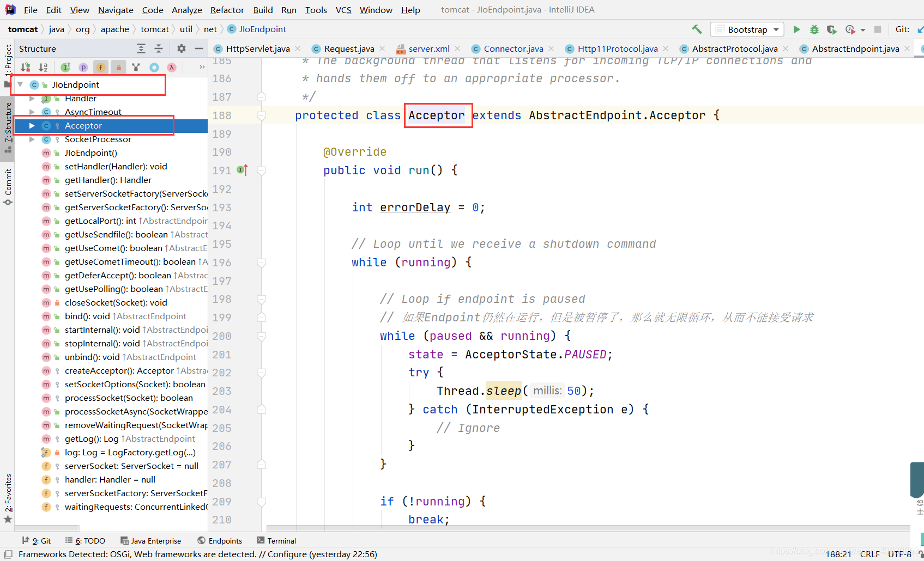Image resolution: width=924 pixels, height=561 pixels.
Task: Click the JIoEndpoint breadcrumb class
Action: point(257,29)
